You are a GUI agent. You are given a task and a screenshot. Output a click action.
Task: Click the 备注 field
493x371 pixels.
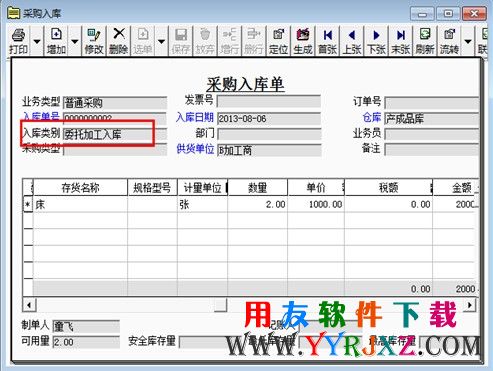[x=432, y=149]
